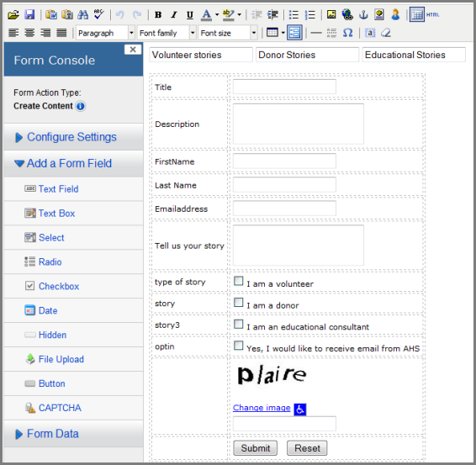This screenshot has height=465, width=476.
Task: Click the user person icon
Action: coord(395,14)
